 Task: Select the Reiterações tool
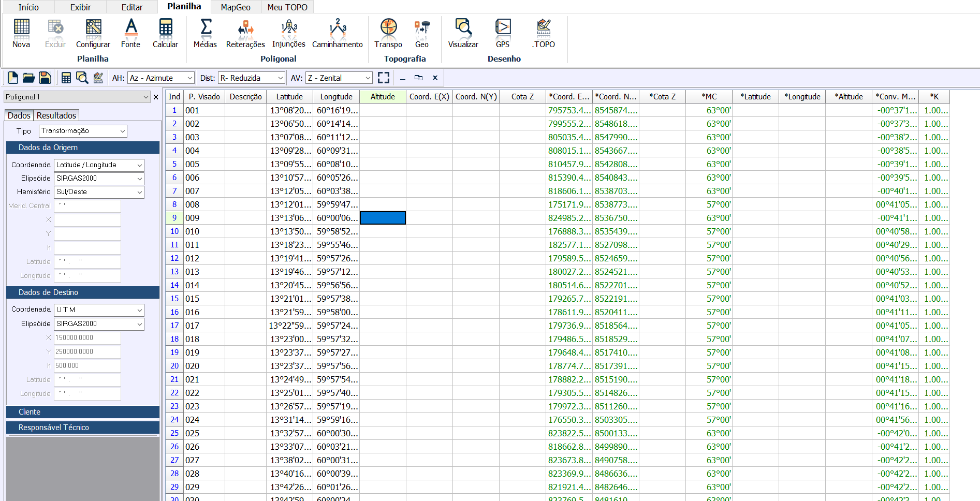pos(245,33)
